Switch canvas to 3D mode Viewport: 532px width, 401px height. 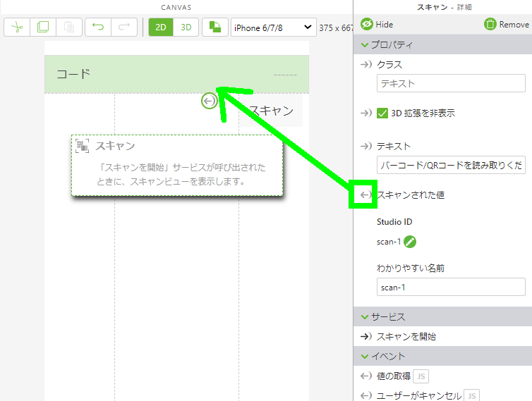(186, 27)
